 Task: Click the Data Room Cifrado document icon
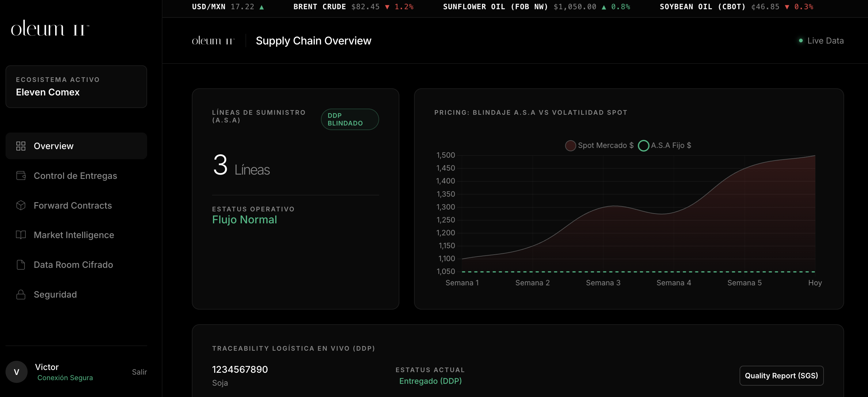[x=21, y=265]
